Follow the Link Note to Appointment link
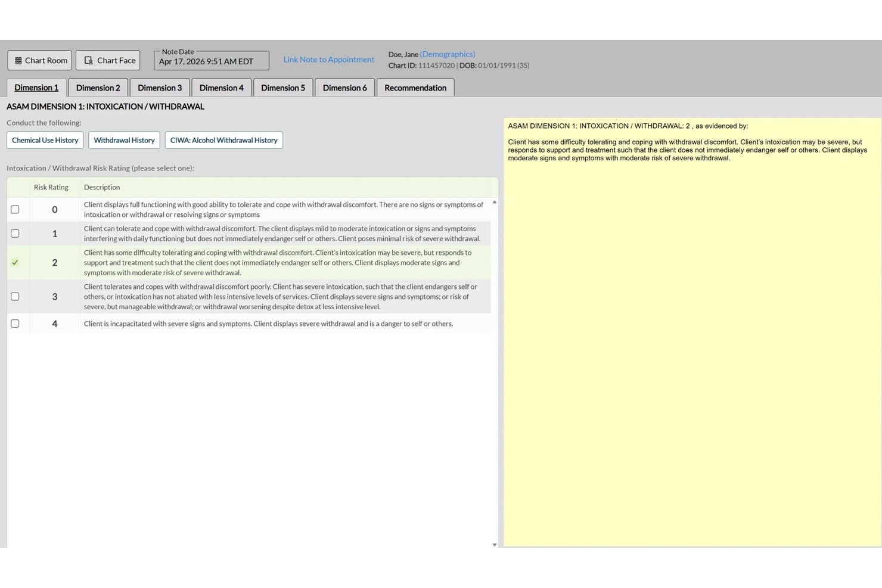This screenshot has width=882, height=588. (x=328, y=60)
